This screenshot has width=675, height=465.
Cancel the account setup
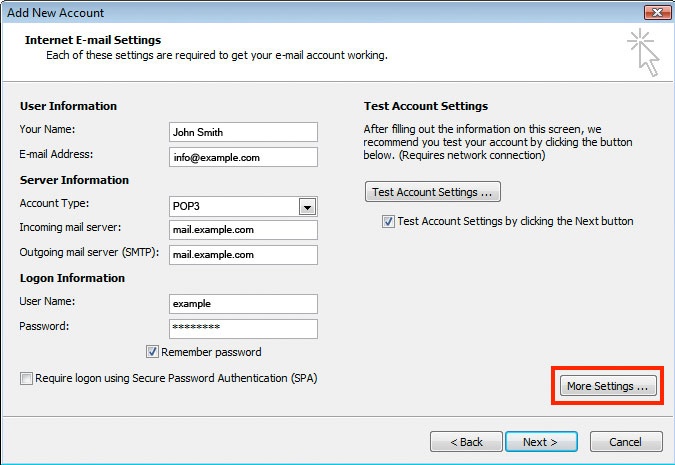pyautogui.click(x=626, y=442)
